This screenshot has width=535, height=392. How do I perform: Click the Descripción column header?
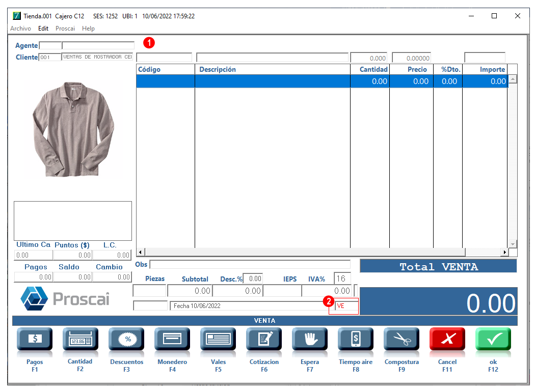tap(272, 69)
